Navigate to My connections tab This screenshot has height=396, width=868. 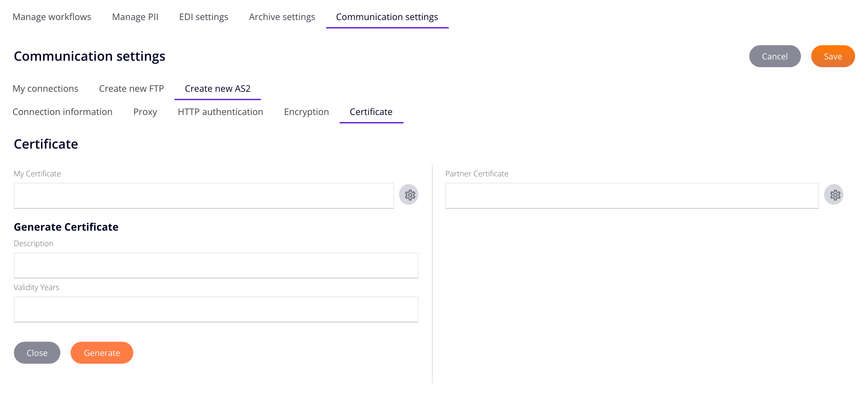coord(45,88)
